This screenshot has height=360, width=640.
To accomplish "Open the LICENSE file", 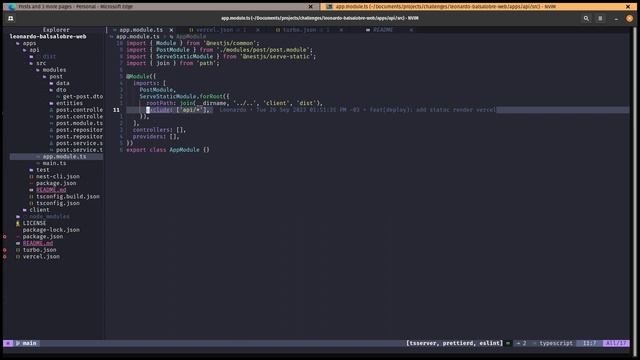I will (34, 223).
